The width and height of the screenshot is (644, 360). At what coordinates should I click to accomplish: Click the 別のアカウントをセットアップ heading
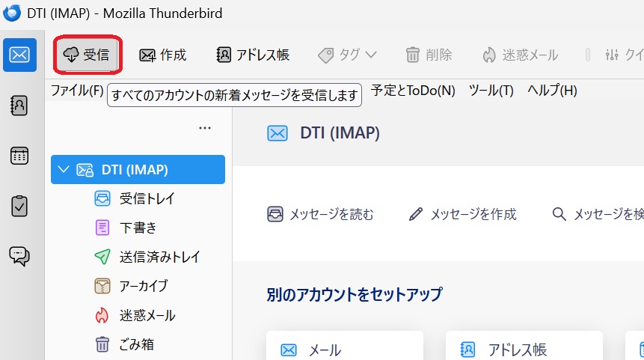[355, 295]
